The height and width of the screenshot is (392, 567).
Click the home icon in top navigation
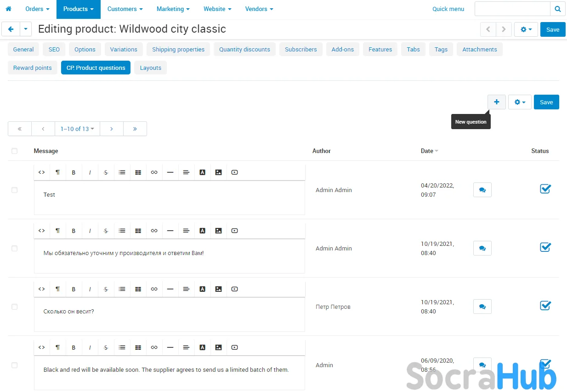click(8, 9)
